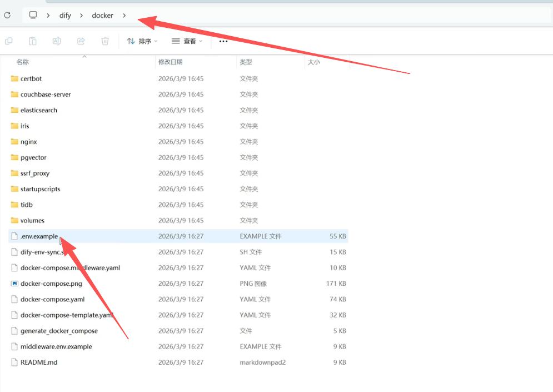Select the file name README.md
The image size is (553, 392).
pyautogui.click(x=39, y=363)
